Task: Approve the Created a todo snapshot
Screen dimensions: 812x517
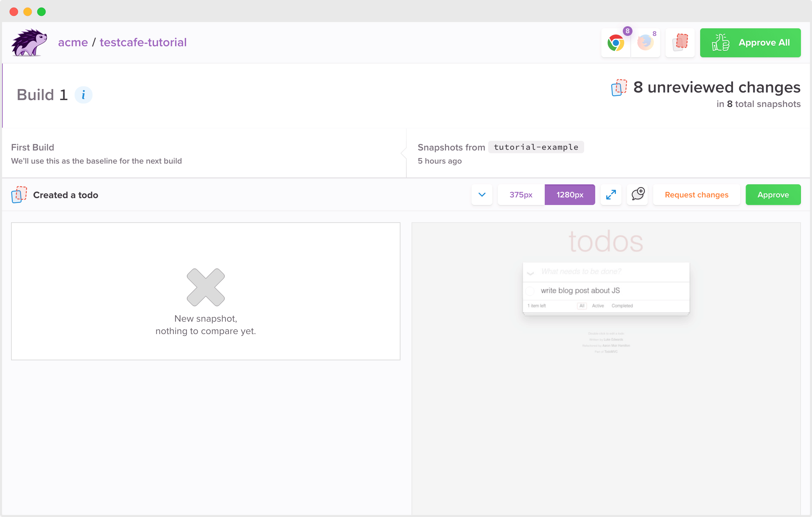Action: (x=773, y=195)
